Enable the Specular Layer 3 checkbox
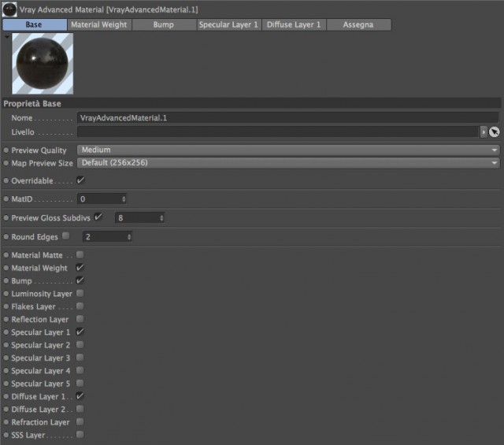The width and height of the screenshot is (504, 445). coord(80,358)
